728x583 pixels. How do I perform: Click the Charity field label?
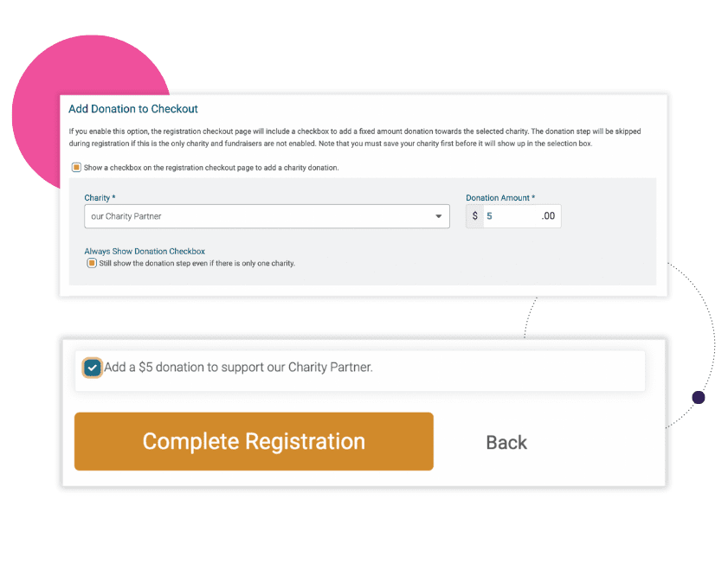[100, 198]
